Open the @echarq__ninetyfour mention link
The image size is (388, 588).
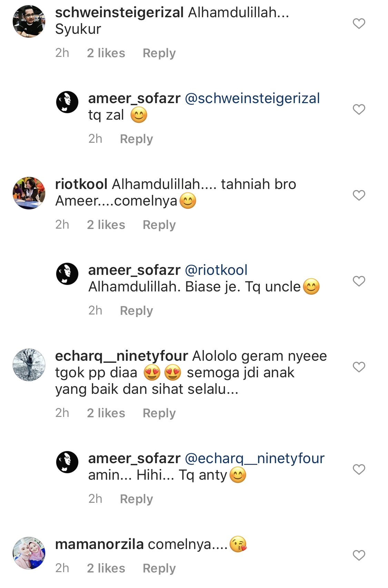[255, 458]
